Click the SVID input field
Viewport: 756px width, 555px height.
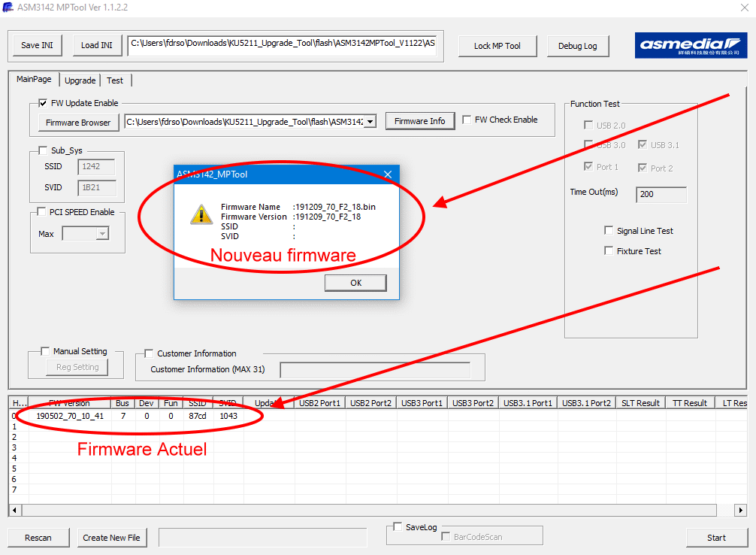pos(96,187)
